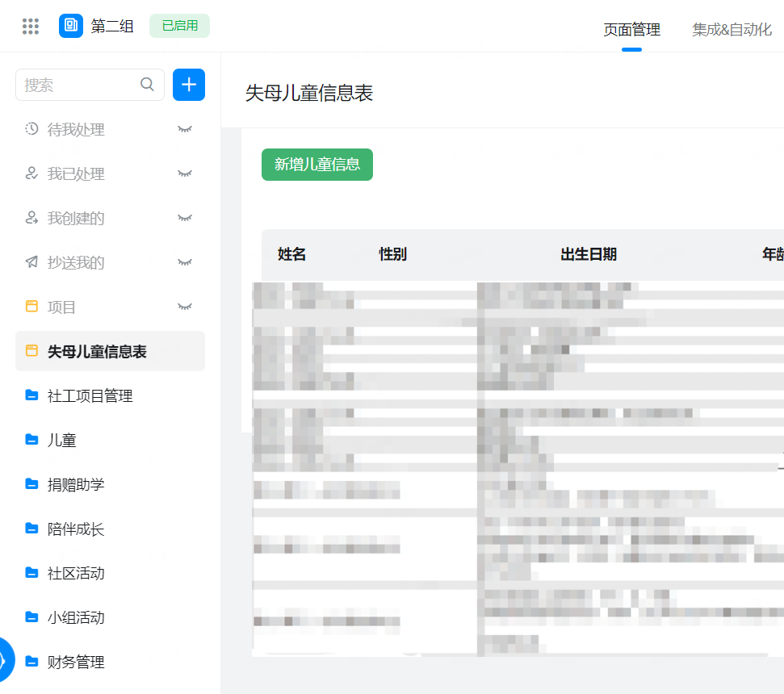The height and width of the screenshot is (694, 784).
Task: Click the folder icon beside 社工项目管理
Action: pyautogui.click(x=31, y=395)
